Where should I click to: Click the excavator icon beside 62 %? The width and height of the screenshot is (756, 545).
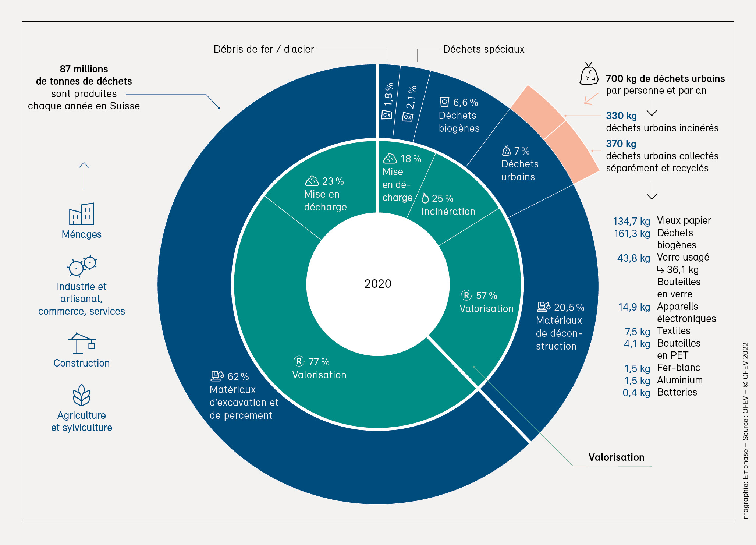[x=217, y=376]
